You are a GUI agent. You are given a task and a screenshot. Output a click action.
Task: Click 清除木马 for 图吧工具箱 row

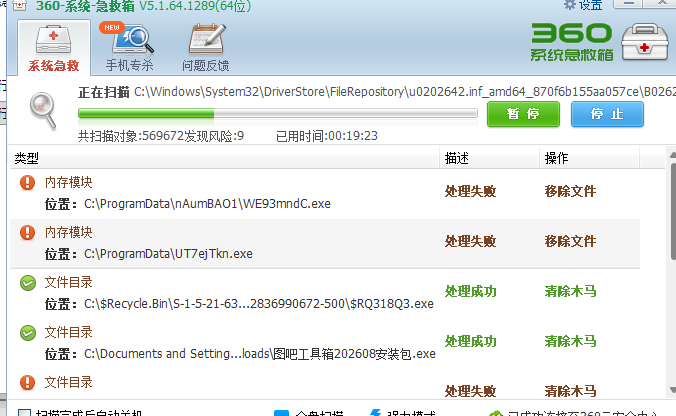[570, 341]
